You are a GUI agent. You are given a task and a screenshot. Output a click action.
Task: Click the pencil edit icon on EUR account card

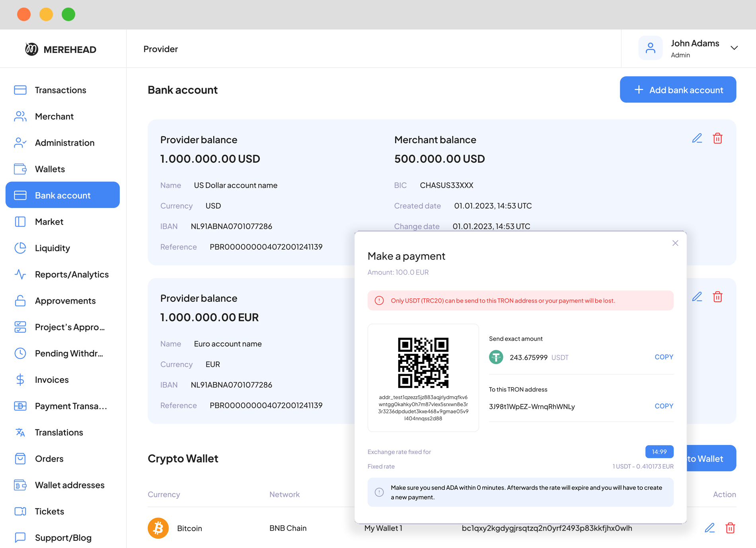tap(697, 297)
